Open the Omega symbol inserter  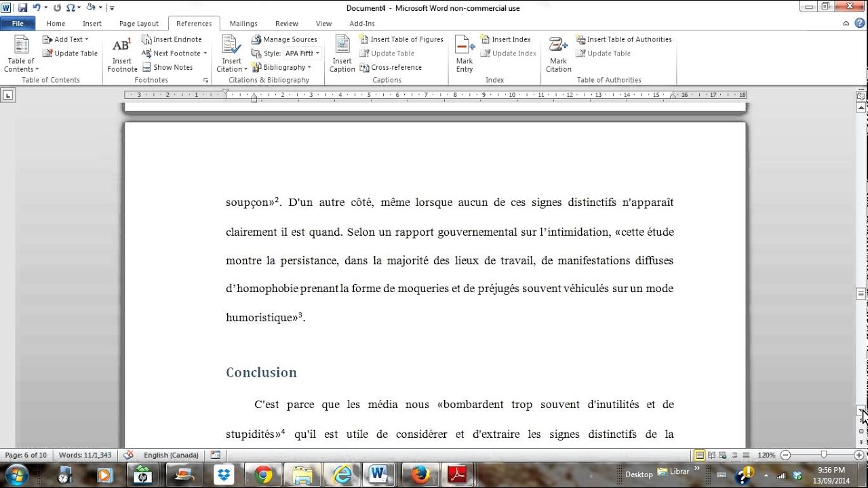coord(71,7)
